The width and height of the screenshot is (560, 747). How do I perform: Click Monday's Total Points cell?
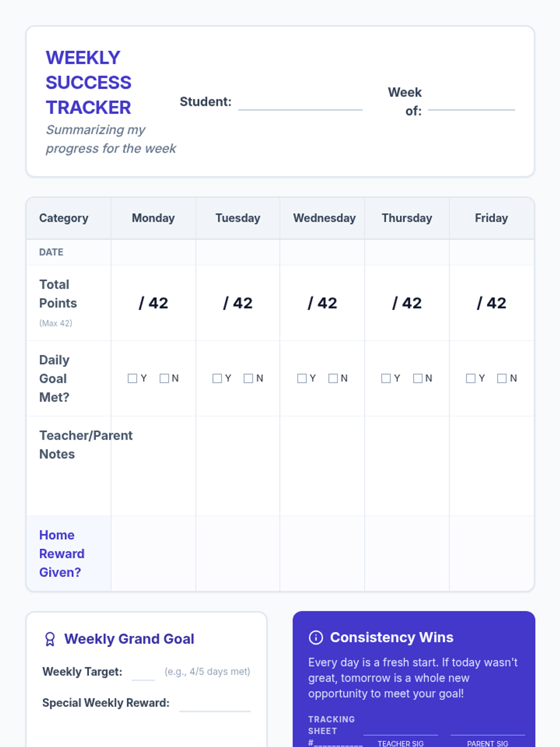pos(154,303)
